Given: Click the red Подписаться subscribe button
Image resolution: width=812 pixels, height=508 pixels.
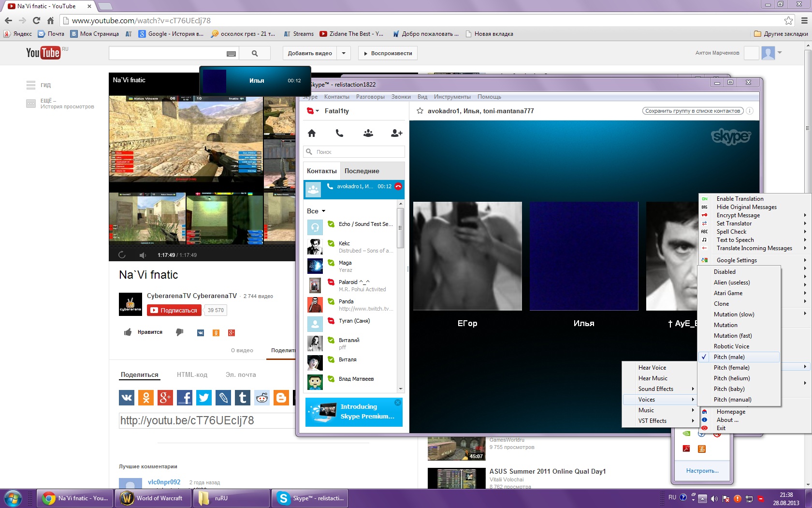Looking at the screenshot, I should [x=174, y=310].
